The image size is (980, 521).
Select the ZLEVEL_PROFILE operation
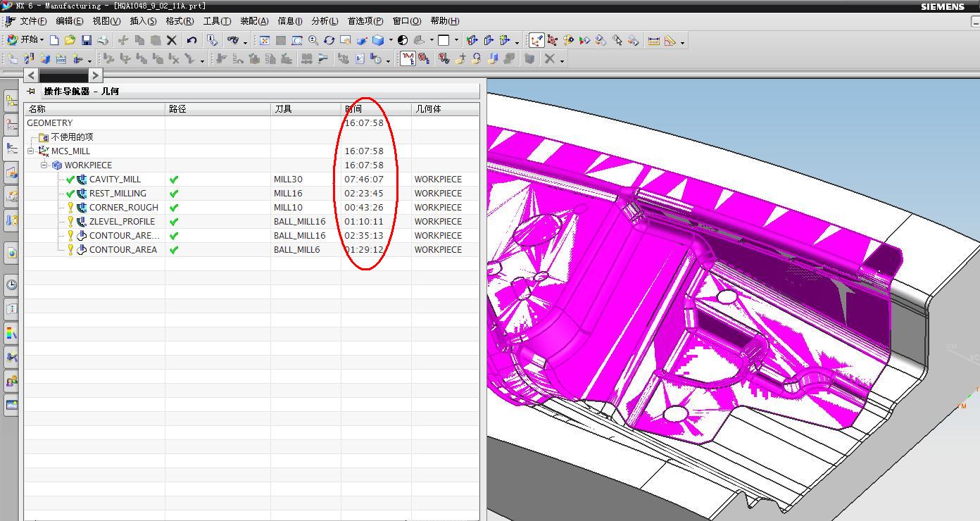tap(122, 221)
